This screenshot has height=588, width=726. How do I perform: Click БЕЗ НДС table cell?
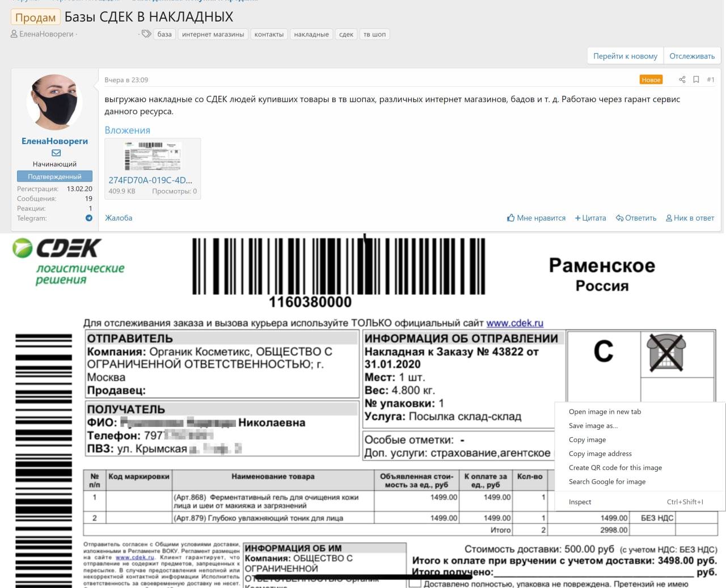657,518
